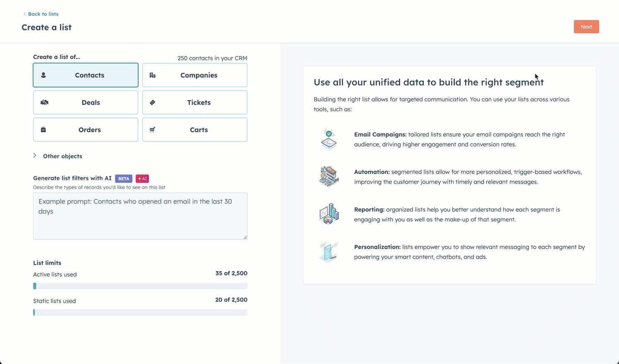Click the 20 of 2,500 value
This screenshot has width=619, height=364.
click(231, 300)
